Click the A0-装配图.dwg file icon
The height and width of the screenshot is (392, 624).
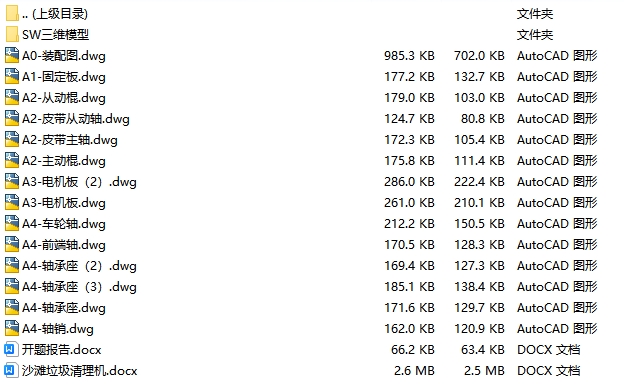(x=12, y=56)
